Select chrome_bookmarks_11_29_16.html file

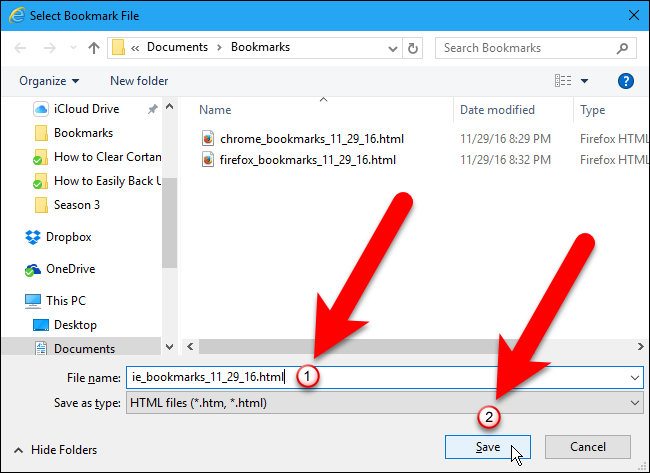(312, 139)
